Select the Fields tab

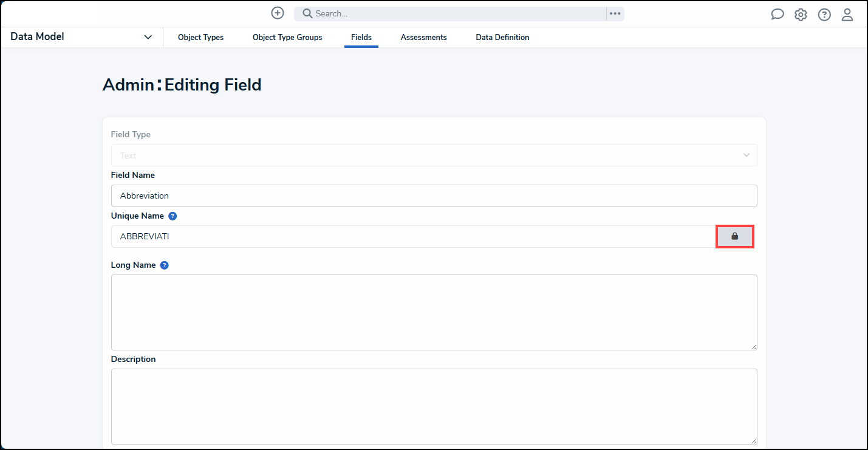pyautogui.click(x=361, y=38)
